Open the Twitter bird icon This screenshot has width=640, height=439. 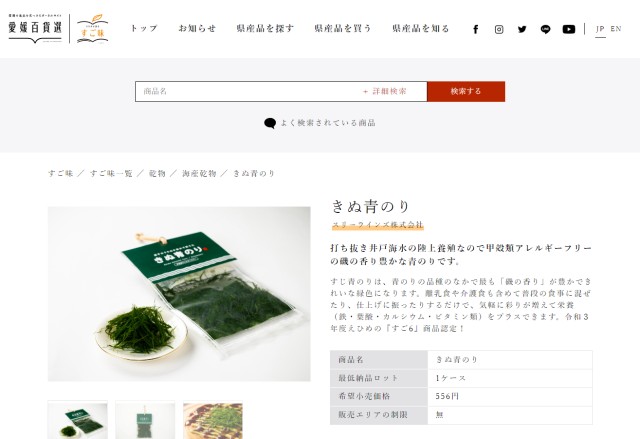(x=522, y=29)
